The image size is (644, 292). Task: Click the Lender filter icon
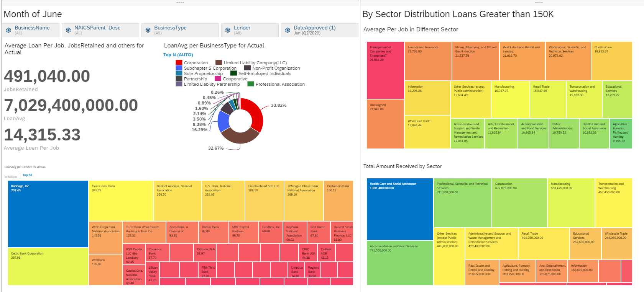click(x=228, y=30)
